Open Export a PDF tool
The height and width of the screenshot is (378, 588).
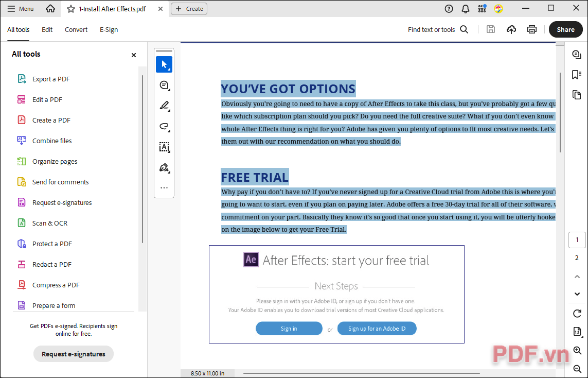coord(44,79)
